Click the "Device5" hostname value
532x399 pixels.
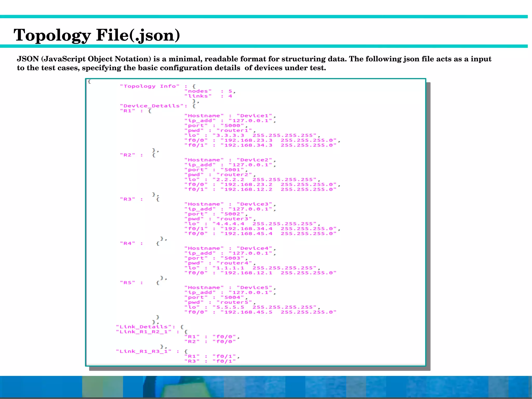point(254,288)
